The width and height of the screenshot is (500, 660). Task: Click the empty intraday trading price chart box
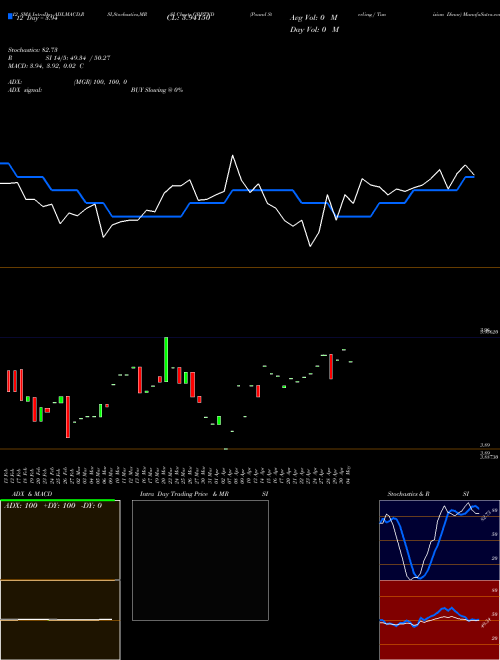[200, 560]
